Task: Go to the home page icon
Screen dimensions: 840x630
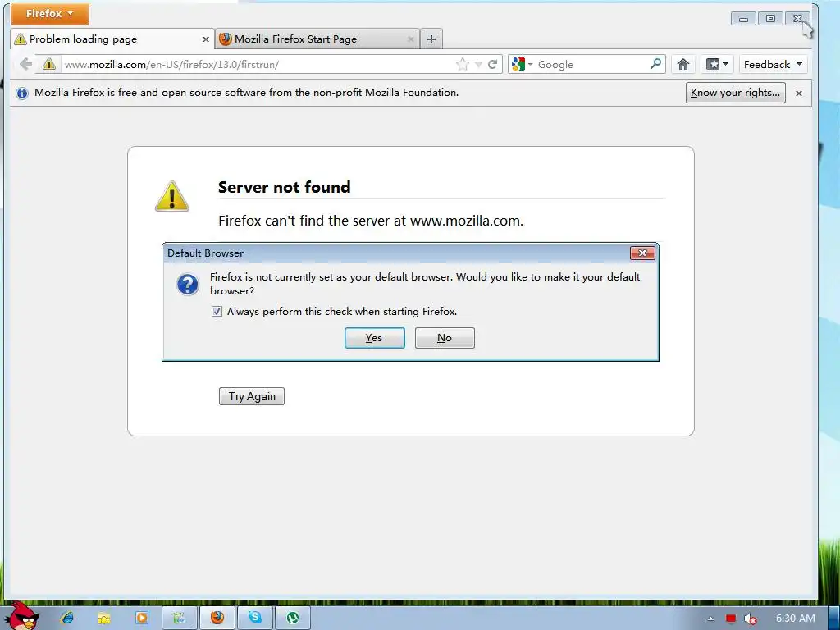Action: coord(683,64)
